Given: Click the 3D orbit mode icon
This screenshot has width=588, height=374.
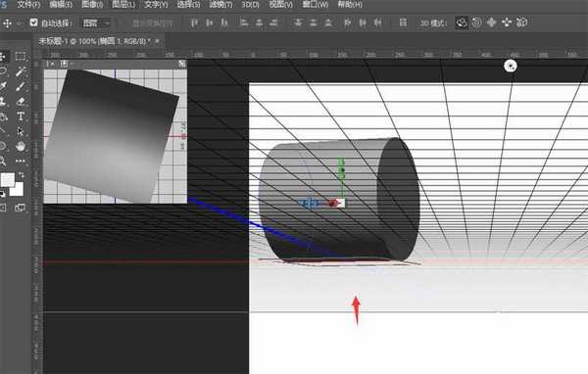Looking at the screenshot, I should pyautogui.click(x=462, y=23).
